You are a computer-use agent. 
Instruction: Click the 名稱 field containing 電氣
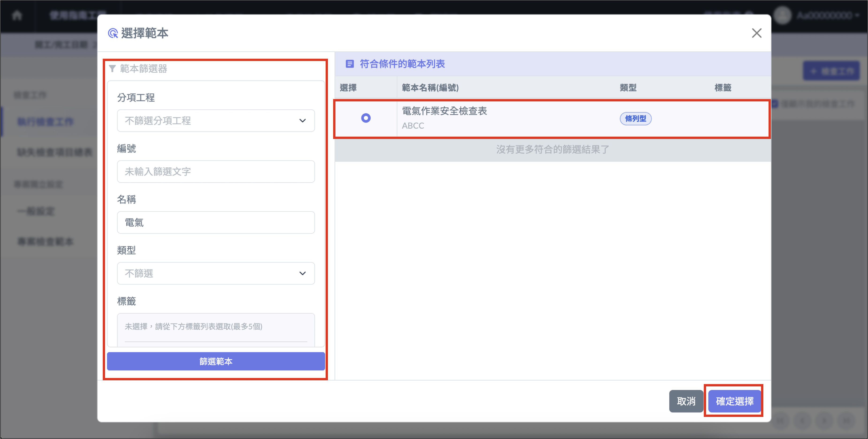[216, 223]
